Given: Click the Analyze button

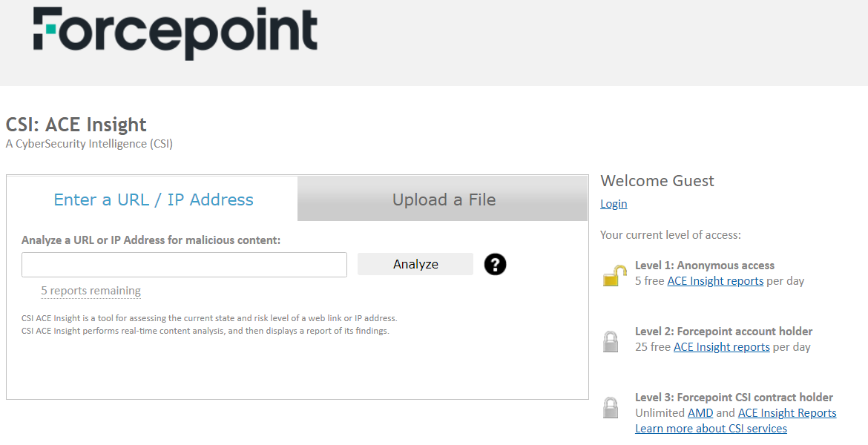Looking at the screenshot, I should (415, 264).
